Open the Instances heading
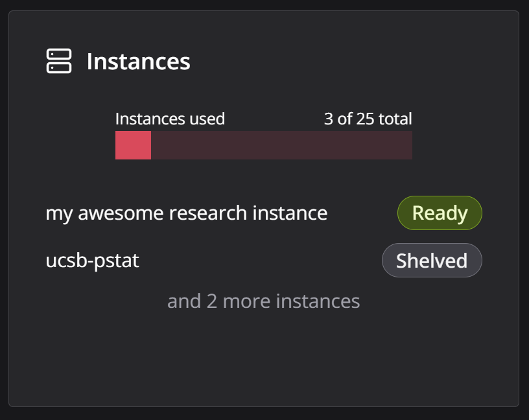The image size is (529, 420). [x=138, y=62]
